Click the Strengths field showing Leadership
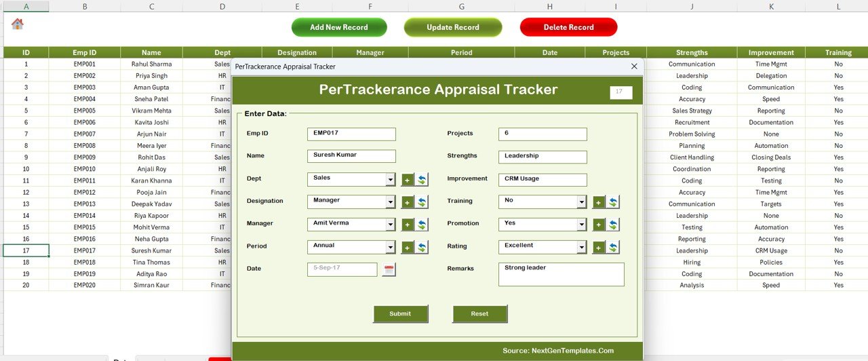The image size is (868, 361). 542,157
